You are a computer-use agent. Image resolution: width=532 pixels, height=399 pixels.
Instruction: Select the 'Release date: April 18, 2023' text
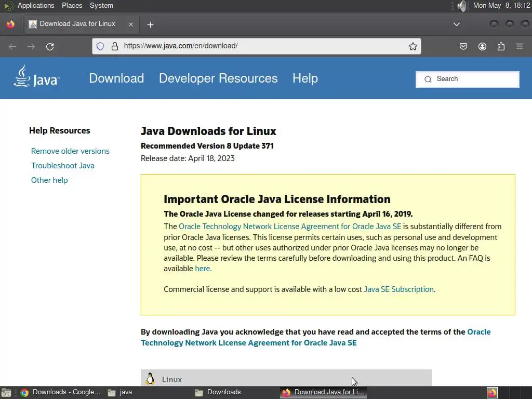pos(188,158)
